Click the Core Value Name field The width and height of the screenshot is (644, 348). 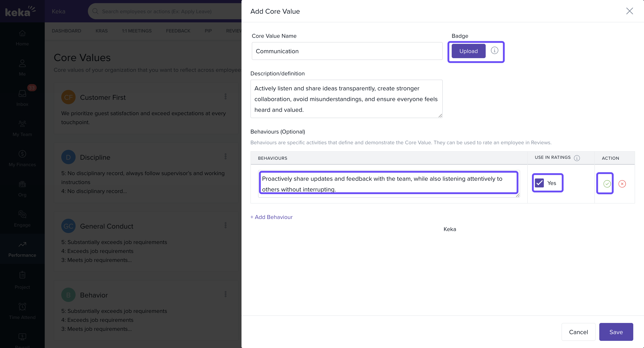tap(347, 51)
